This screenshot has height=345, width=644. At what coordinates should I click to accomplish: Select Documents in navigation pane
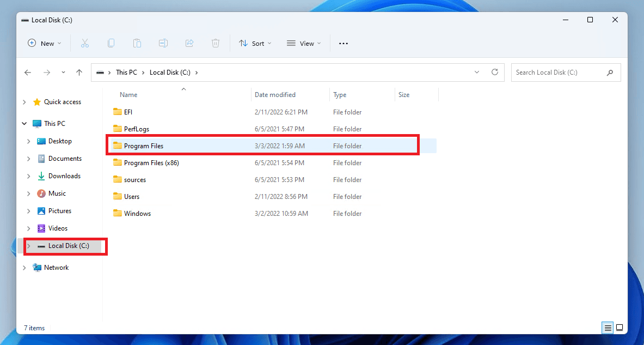tap(65, 158)
